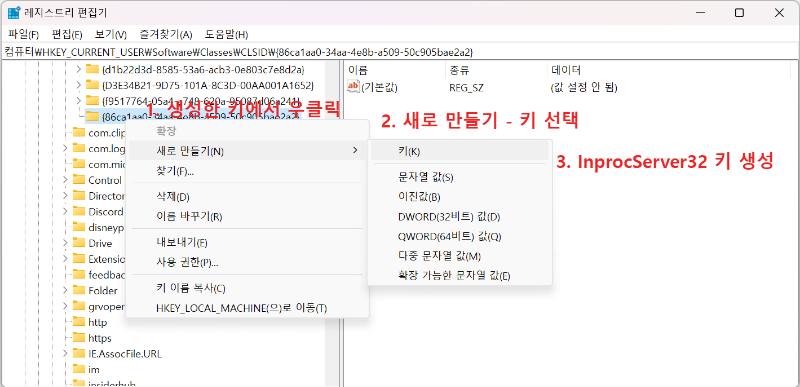Select 키(K) in the submenu
800x387 pixels.
click(x=460, y=151)
